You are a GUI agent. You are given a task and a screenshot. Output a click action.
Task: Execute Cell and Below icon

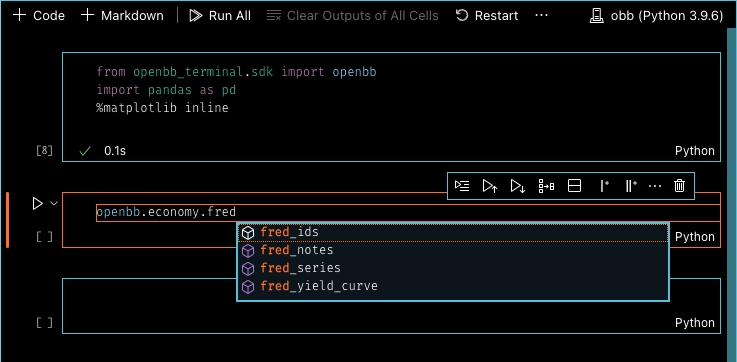(518, 186)
